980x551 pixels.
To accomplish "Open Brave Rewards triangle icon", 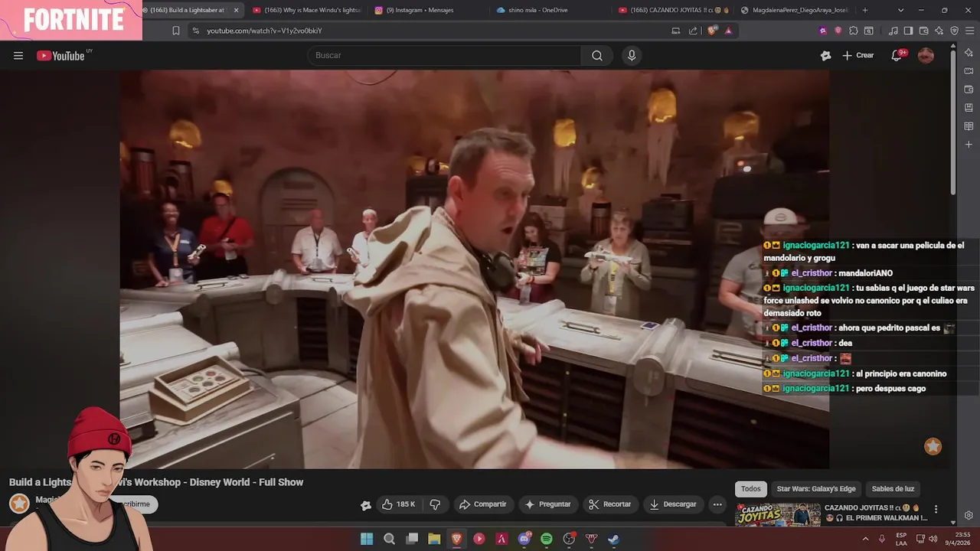I will (728, 31).
